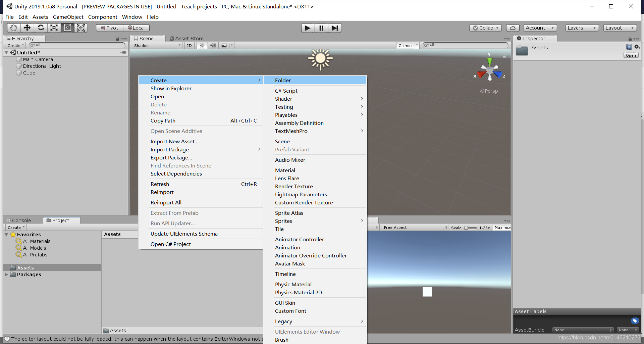Select Cube in Hierarchy
Viewport: 644px width, 344px height.
29,73
